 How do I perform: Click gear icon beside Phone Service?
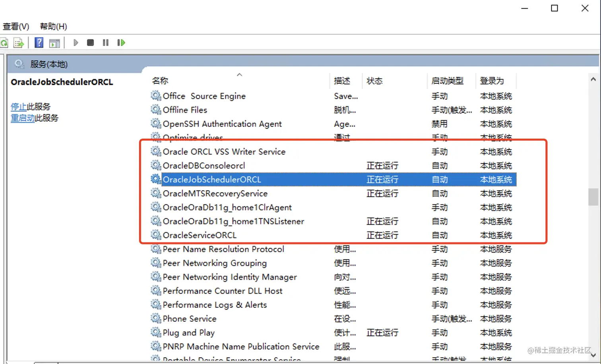(x=156, y=318)
